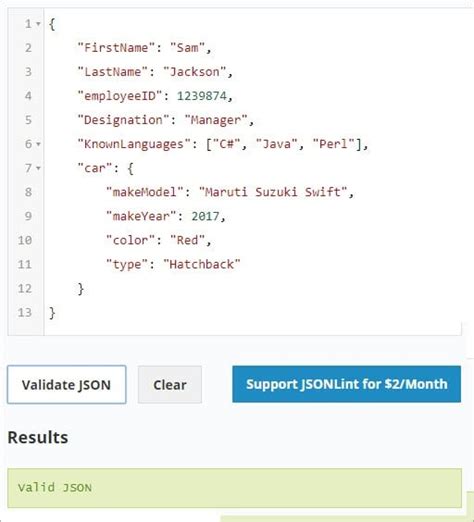Screen dimensions: 474x522
Task: Click the "FirstName" key text
Action: pos(116,48)
